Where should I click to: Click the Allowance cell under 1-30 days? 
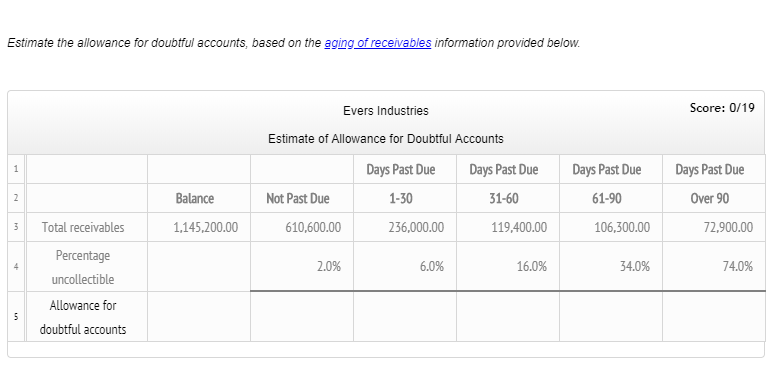405,317
